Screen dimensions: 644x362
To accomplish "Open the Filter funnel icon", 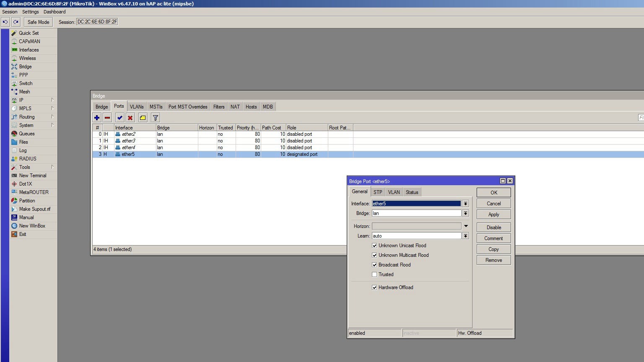I will 156,118.
